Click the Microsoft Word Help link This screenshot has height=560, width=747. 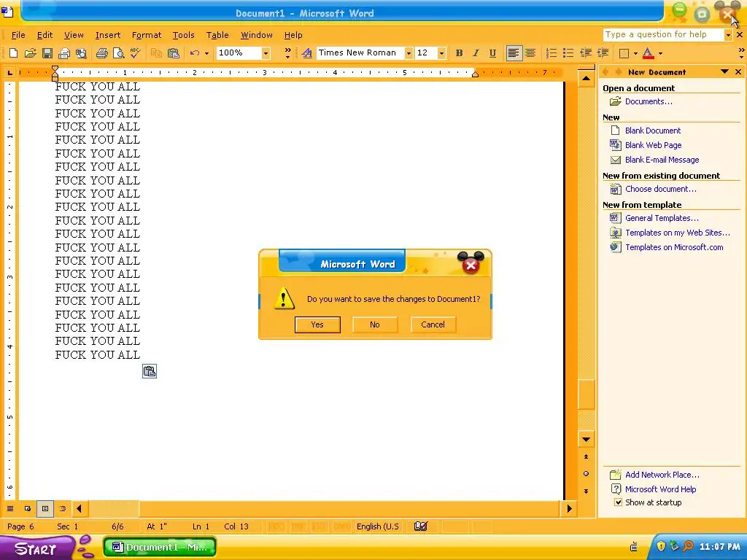tap(660, 489)
